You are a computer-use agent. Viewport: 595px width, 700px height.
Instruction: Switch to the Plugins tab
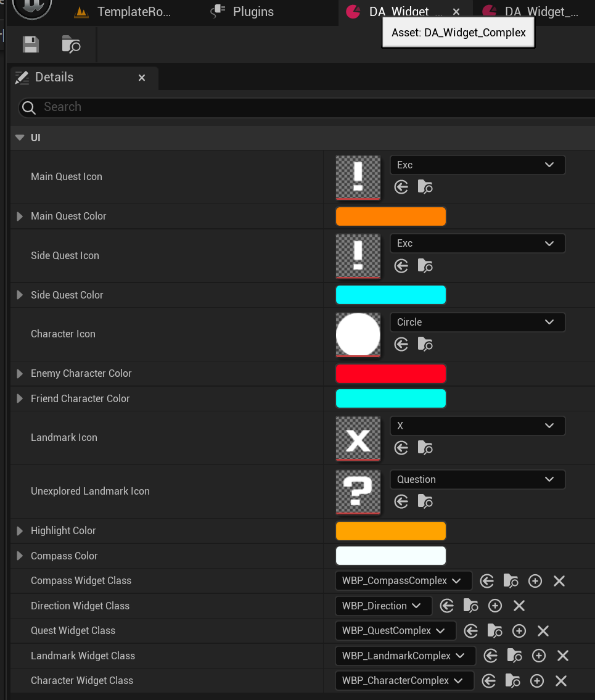tap(242, 12)
